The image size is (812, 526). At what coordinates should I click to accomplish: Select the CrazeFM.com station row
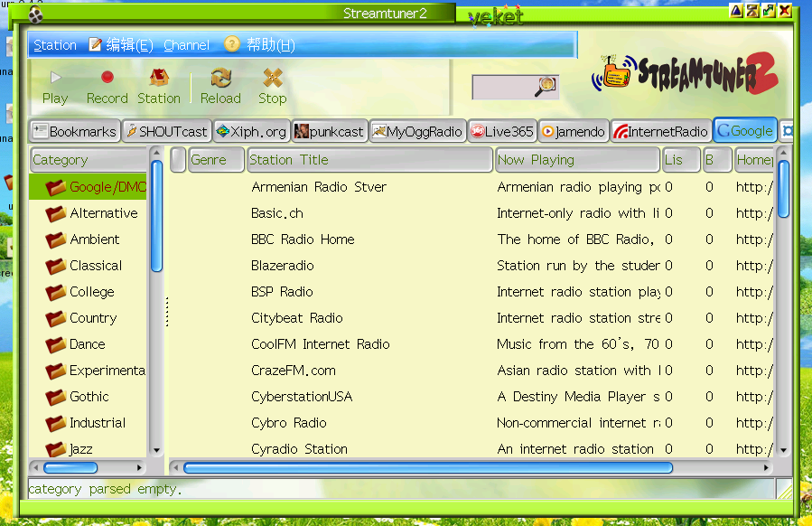pyautogui.click(x=471, y=371)
